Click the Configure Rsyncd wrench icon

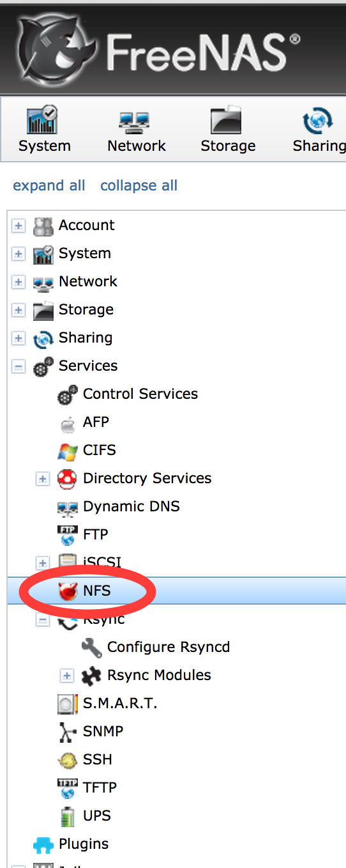coord(91,647)
